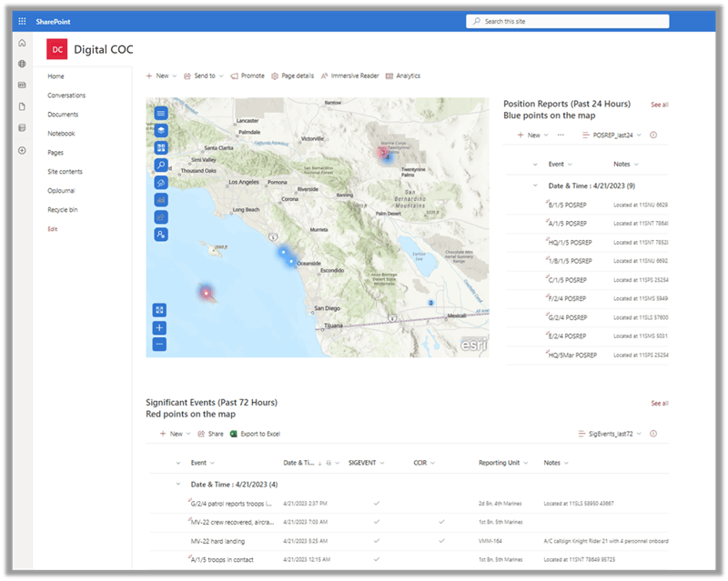Launch Immersive Reader
728x581 pixels.
point(350,75)
